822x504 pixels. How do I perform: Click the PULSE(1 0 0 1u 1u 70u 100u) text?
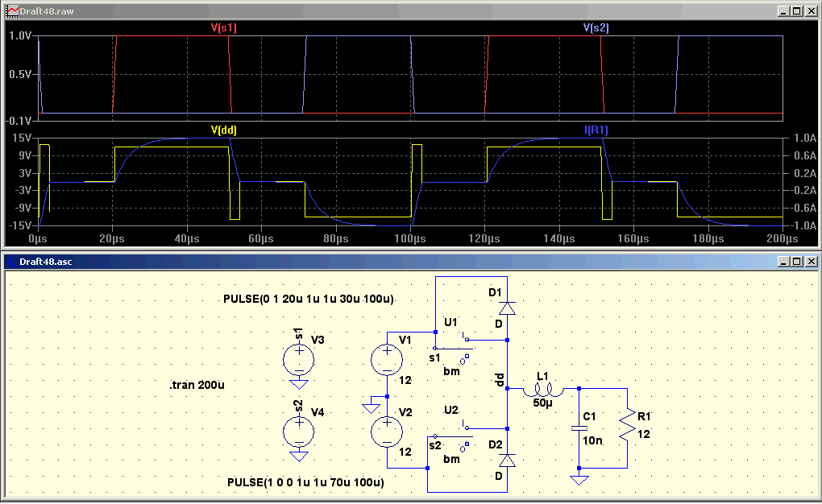click(305, 482)
